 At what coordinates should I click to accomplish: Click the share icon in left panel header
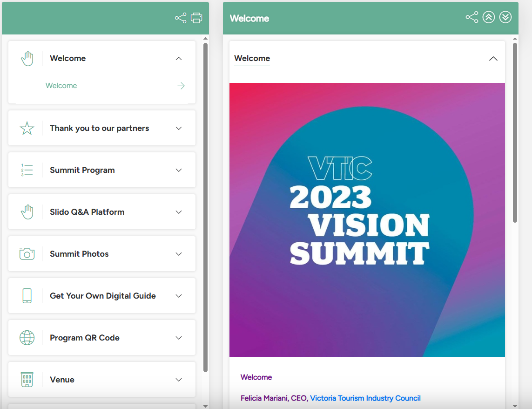(181, 18)
